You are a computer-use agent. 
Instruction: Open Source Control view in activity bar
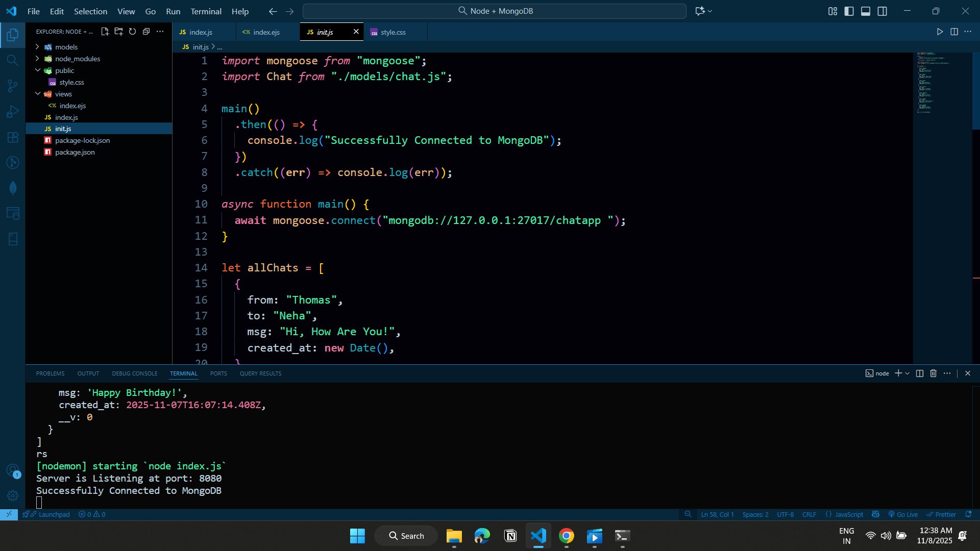coord(12,86)
